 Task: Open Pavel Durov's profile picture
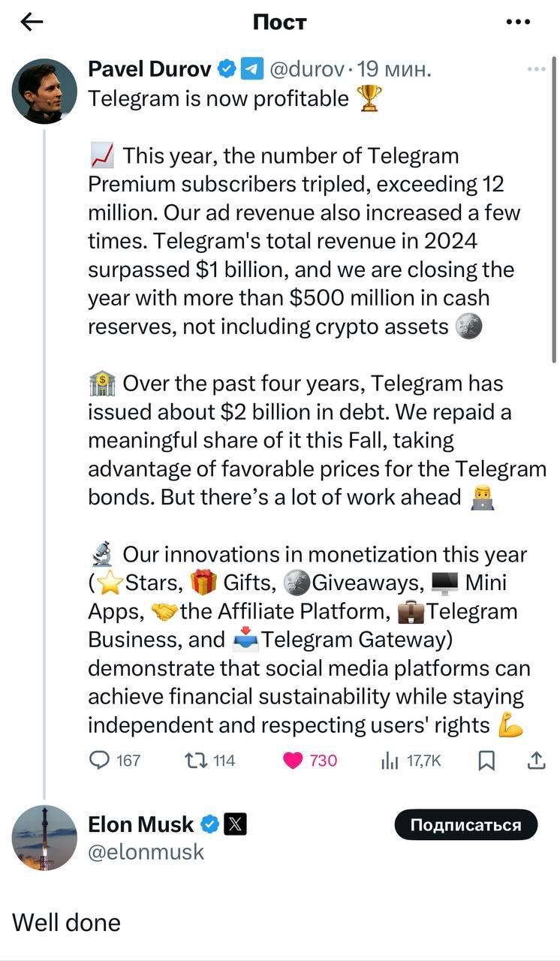(x=44, y=92)
